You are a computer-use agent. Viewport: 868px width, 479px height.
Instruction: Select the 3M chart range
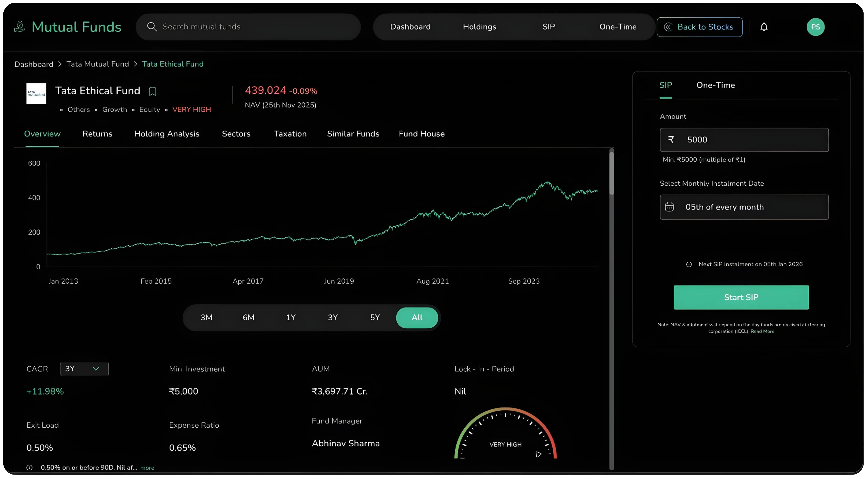click(206, 317)
